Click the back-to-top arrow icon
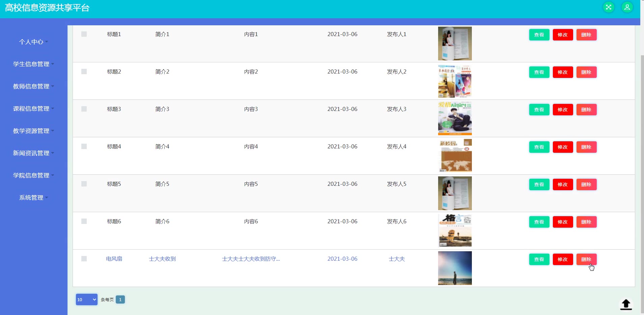The image size is (644, 315). [626, 305]
